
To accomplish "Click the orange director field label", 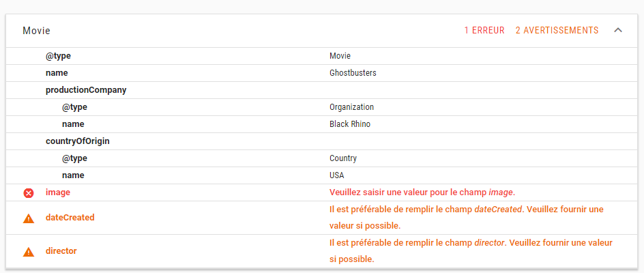I will click(x=61, y=251).
